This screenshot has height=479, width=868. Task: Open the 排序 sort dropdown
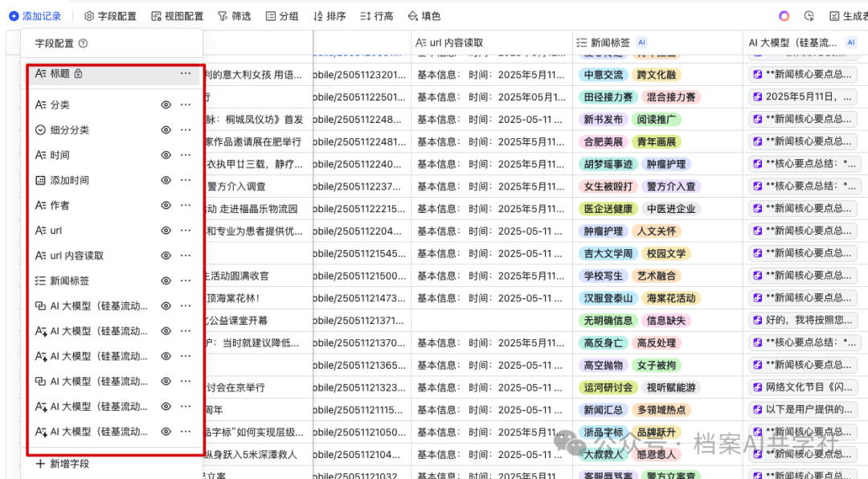tap(330, 16)
